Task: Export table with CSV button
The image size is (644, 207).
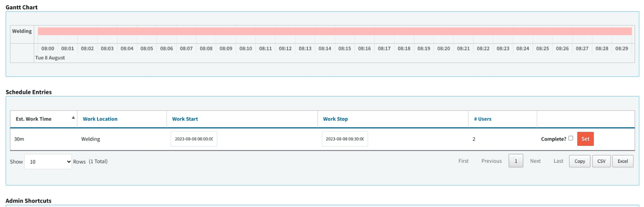Action: coord(601,161)
